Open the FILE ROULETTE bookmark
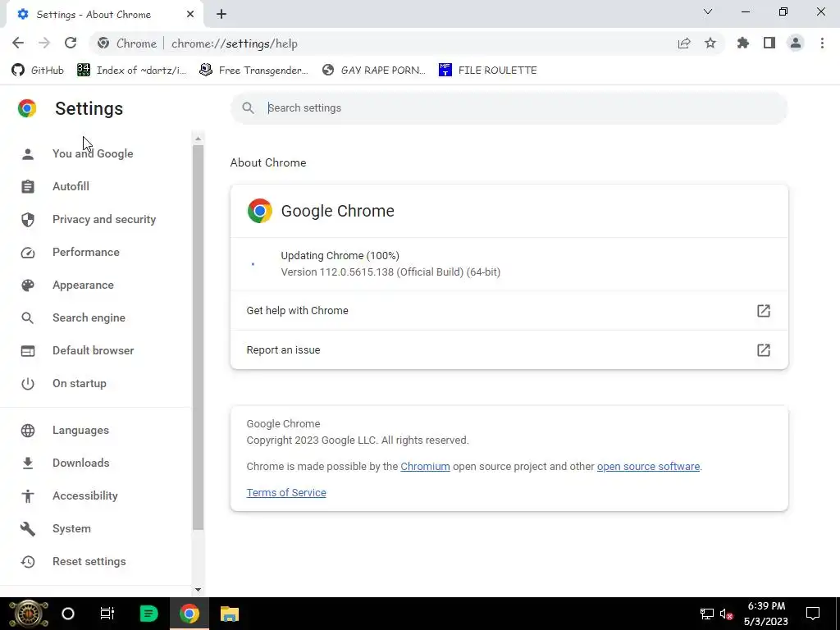This screenshot has width=840, height=630. pos(487,71)
